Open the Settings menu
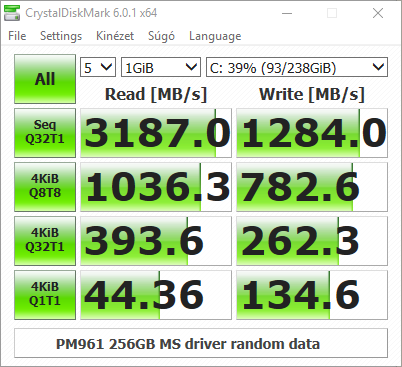Viewport: 402px width, 367px height. [61, 36]
